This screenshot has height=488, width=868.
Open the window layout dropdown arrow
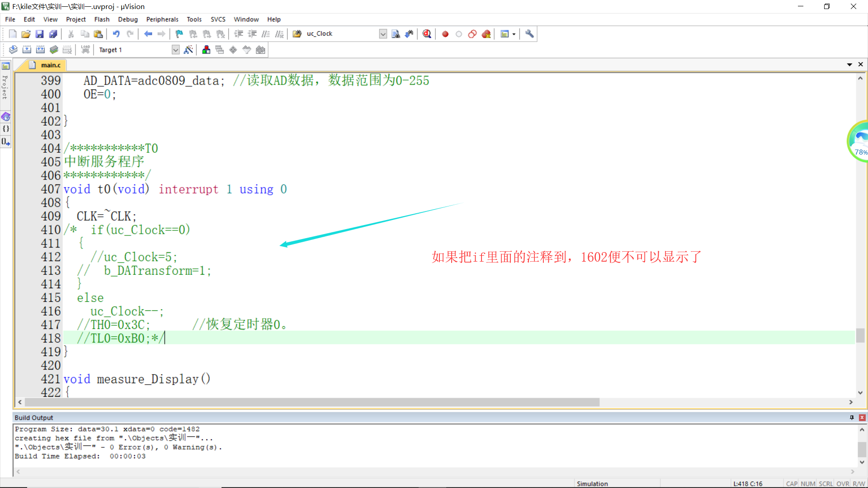point(514,34)
